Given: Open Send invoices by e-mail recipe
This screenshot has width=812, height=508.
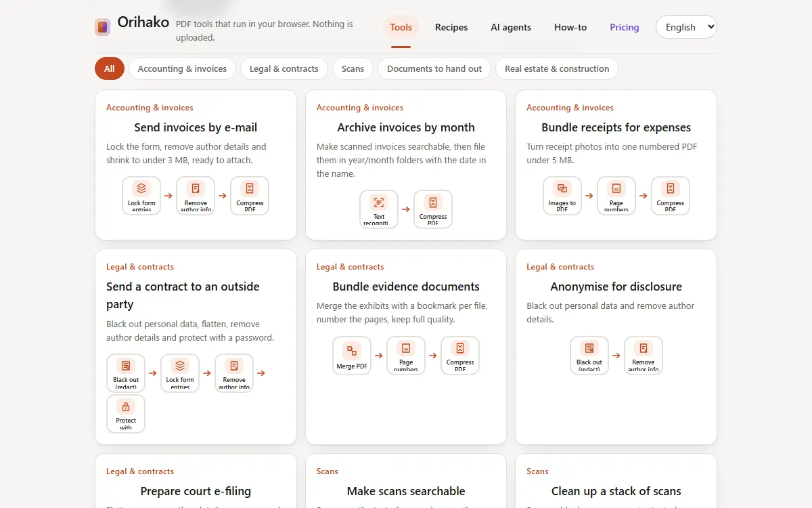Looking at the screenshot, I should 196,127.
